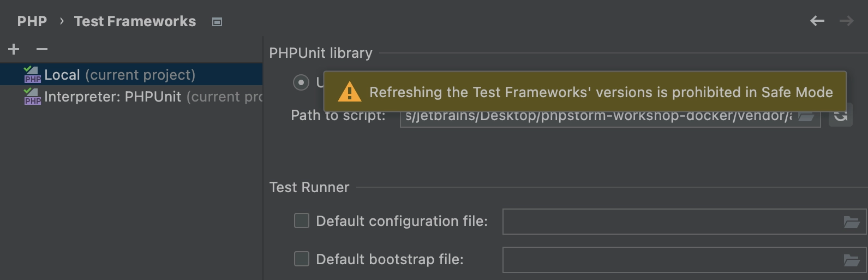Browse folder for Path to script
Image resolution: width=868 pixels, height=280 pixels.
pos(806,116)
